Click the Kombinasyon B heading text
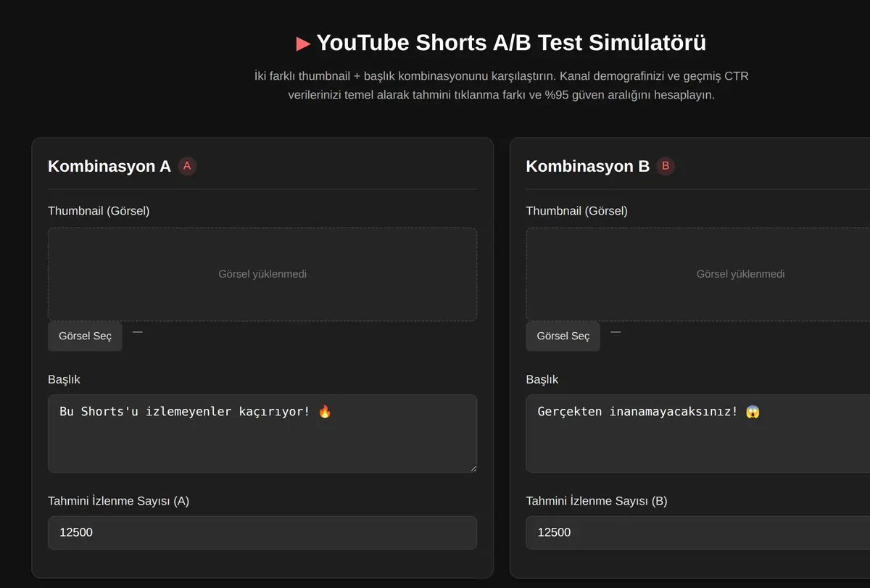Screen dimensions: 870x588 [x=587, y=166]
